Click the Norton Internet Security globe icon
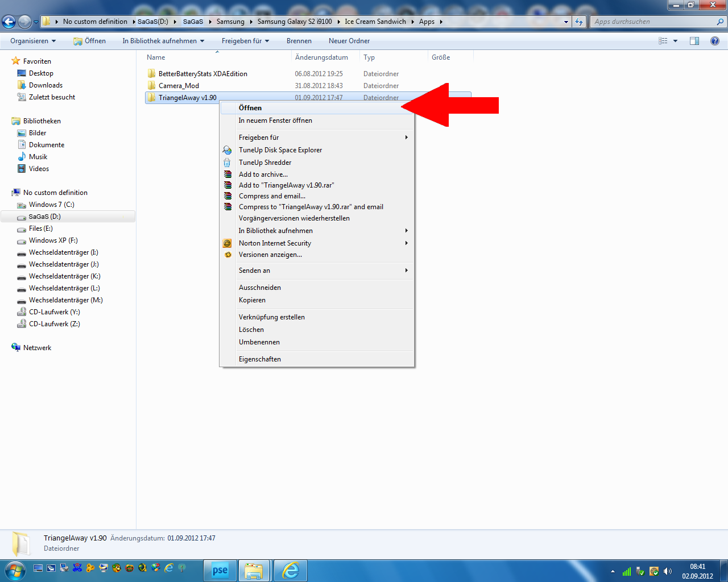The image size is (728, 582). (227, 243)
